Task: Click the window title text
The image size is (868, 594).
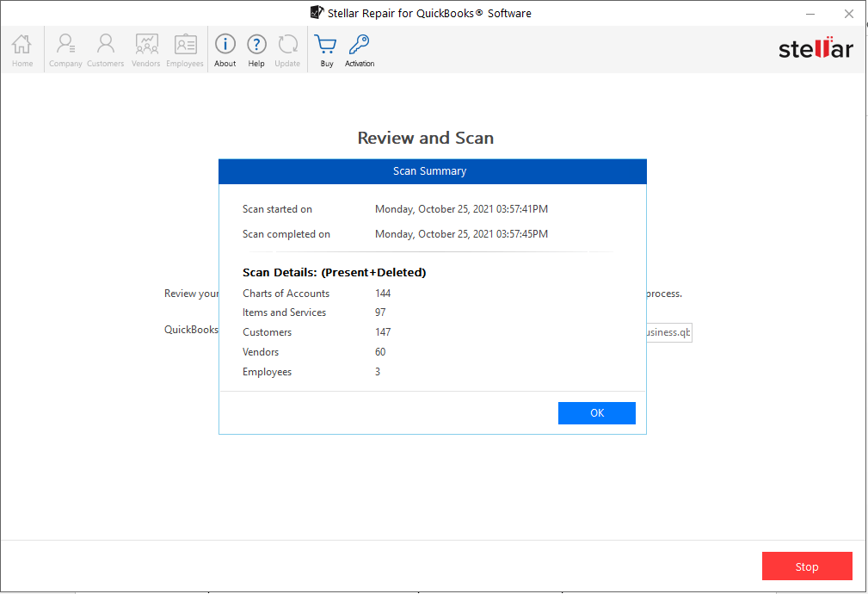Action: click(429, 13)
